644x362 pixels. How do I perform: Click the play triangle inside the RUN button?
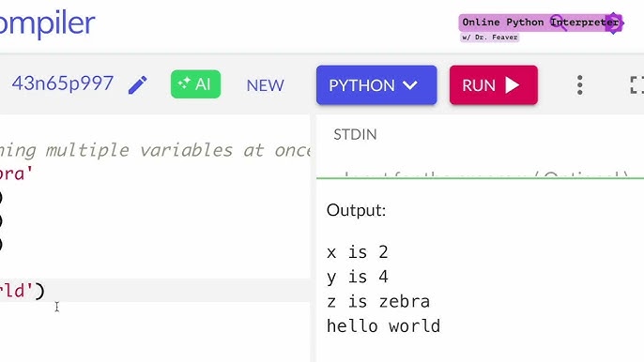pyautogui.click(x=513, y=85)
